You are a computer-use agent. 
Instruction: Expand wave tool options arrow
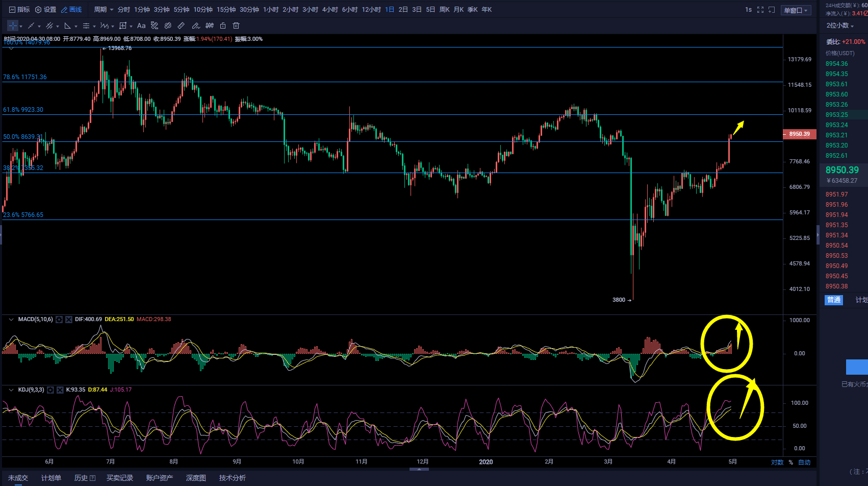112,26
